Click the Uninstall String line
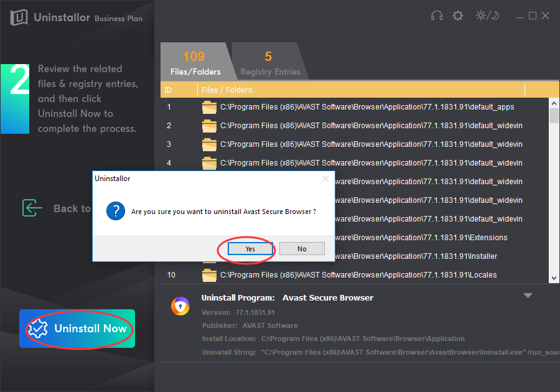Image resolution: width=560 pixels, height=392 pixels. 381,352
